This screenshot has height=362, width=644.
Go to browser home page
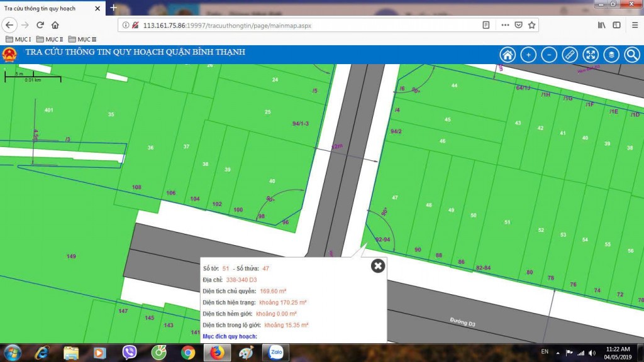click(55, 25)
